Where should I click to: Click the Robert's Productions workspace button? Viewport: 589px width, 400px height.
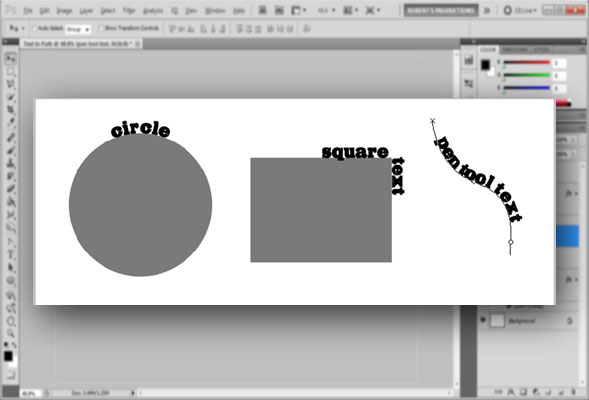441,11
